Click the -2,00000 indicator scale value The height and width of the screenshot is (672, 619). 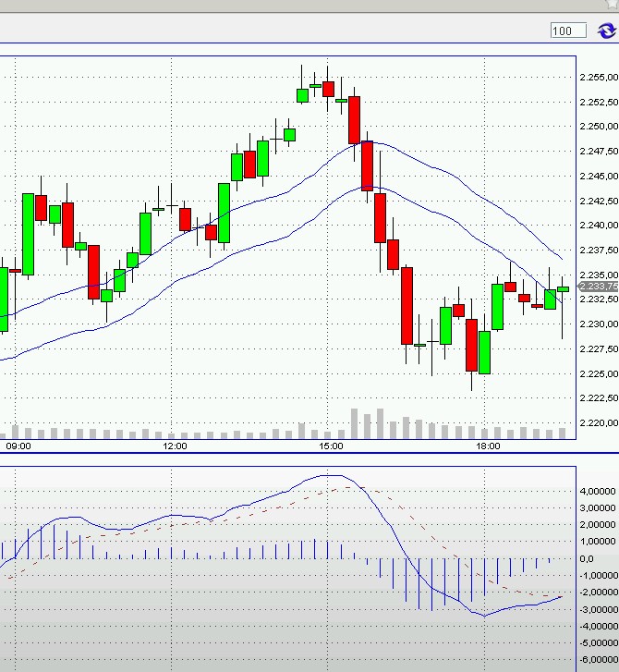point(598,593)
